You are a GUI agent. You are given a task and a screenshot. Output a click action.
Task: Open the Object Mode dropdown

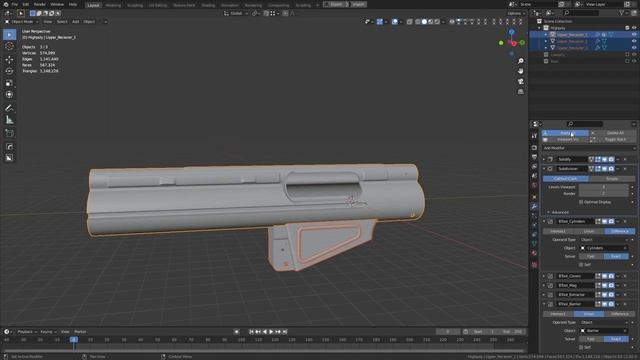pyautogui.click(x=22, y=22)
